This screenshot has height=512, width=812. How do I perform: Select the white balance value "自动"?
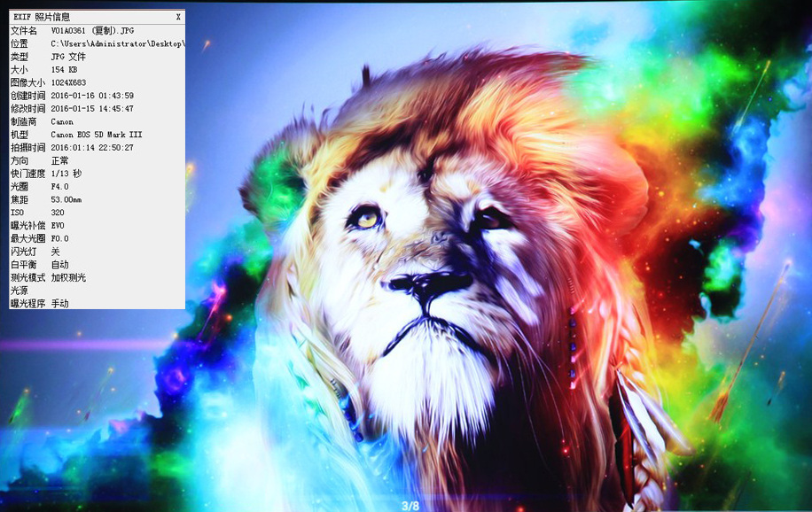(59, 265)
